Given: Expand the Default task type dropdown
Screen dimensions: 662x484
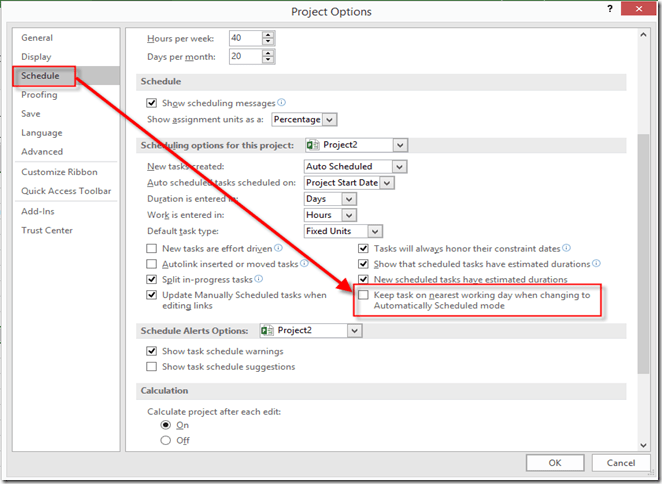Looking at the screenshot, I should coord(374,231).
